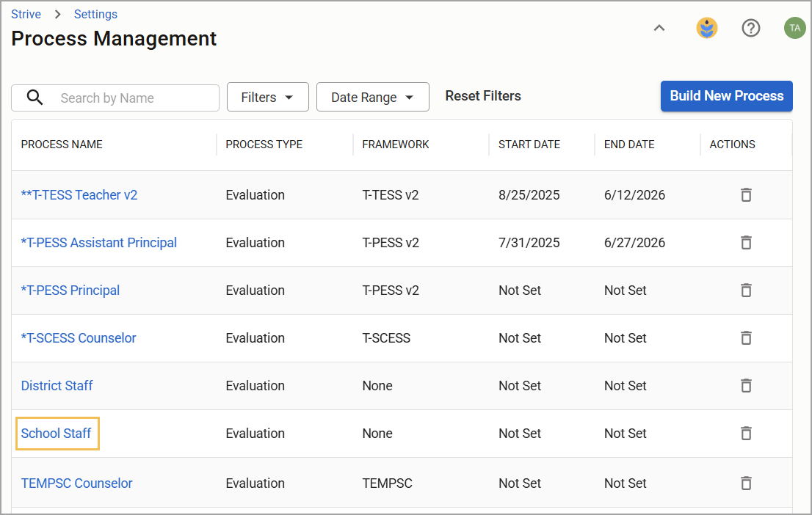
Task: Click trash icon in District Staff row
Action: [x=746, y=386]
